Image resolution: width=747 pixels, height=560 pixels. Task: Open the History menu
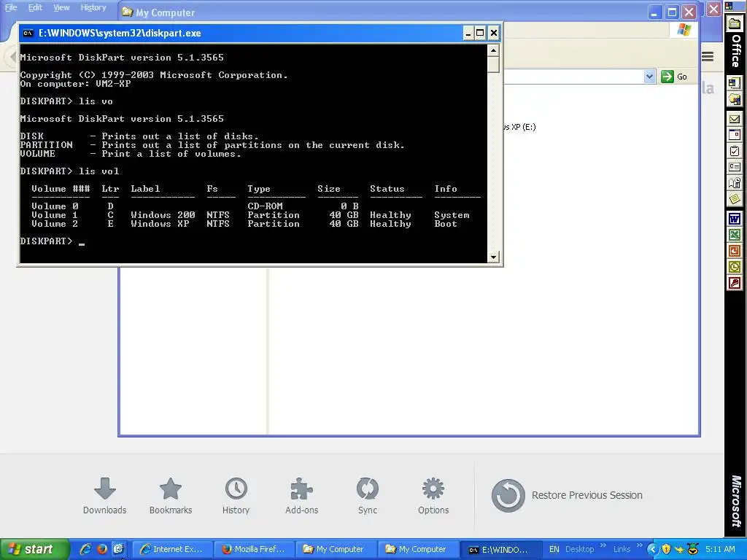(x=93, y=7)
